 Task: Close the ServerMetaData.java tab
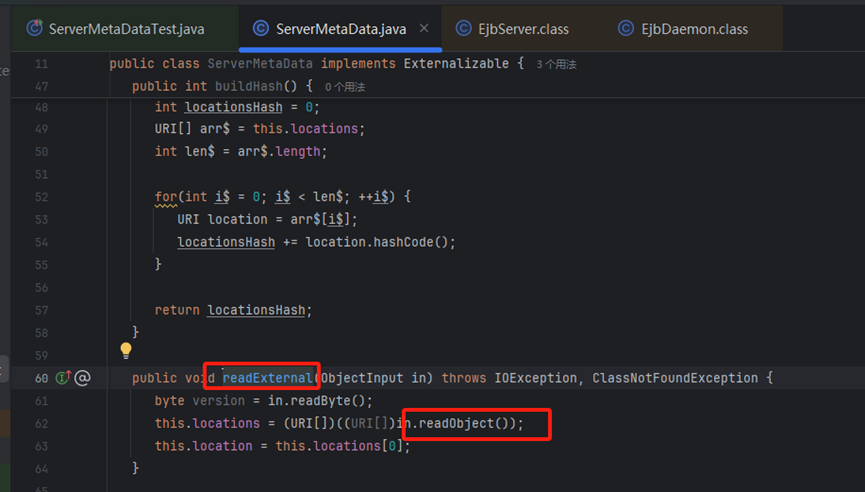(x=424, y=29)
